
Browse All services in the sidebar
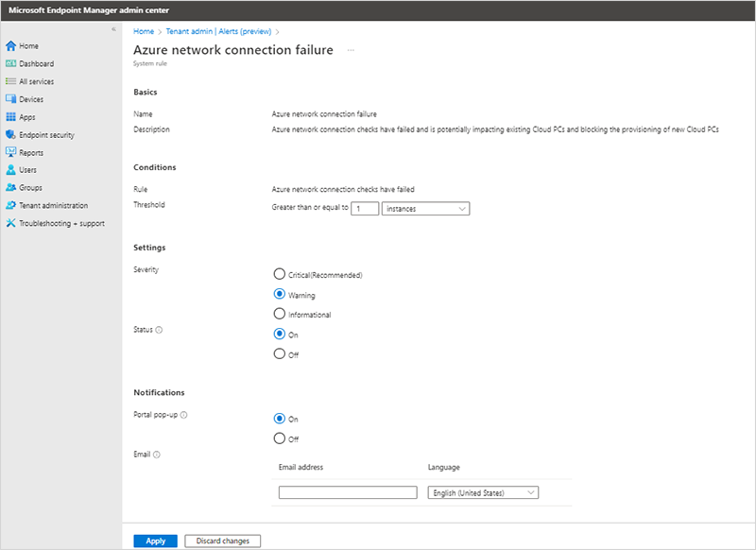pos(40,81)
